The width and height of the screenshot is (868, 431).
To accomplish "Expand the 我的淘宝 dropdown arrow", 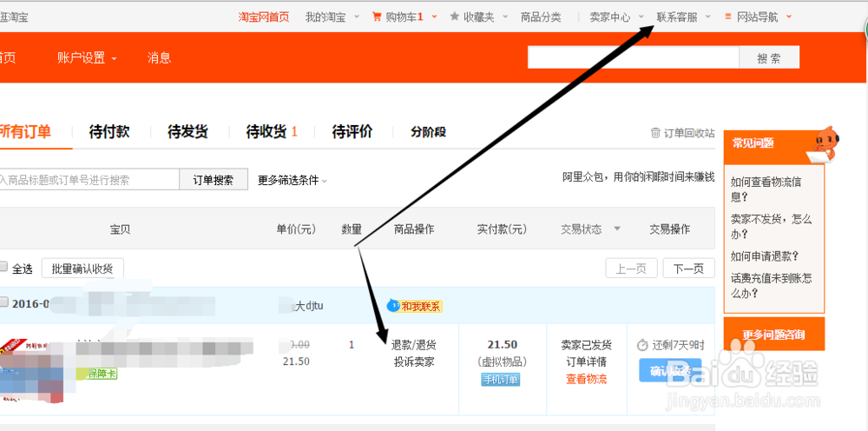I will click(x=357, y=17).
